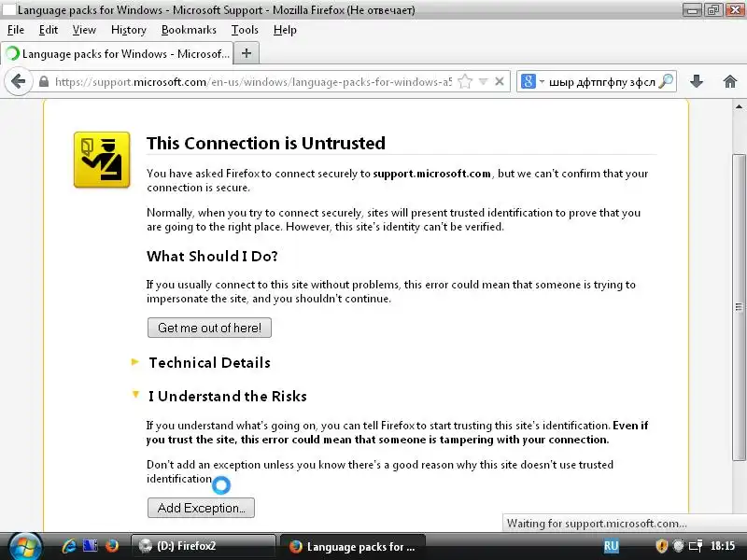Image resolution: width=747 pixels, height=560 pixels.
Task: Click the 18:15 system clock
Action: tap(723, 546)
